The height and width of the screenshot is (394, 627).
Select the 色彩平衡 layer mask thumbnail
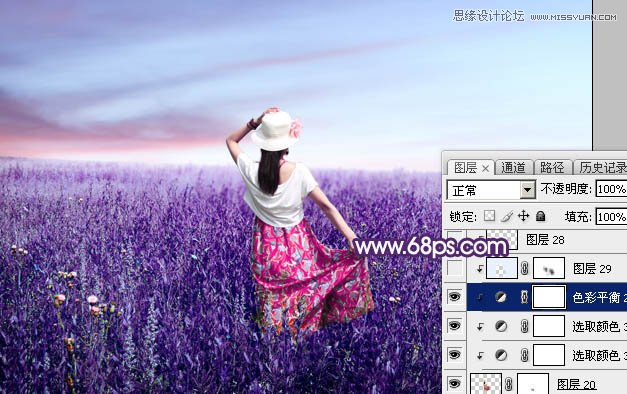pyautogui.click(x=549, y=297)
